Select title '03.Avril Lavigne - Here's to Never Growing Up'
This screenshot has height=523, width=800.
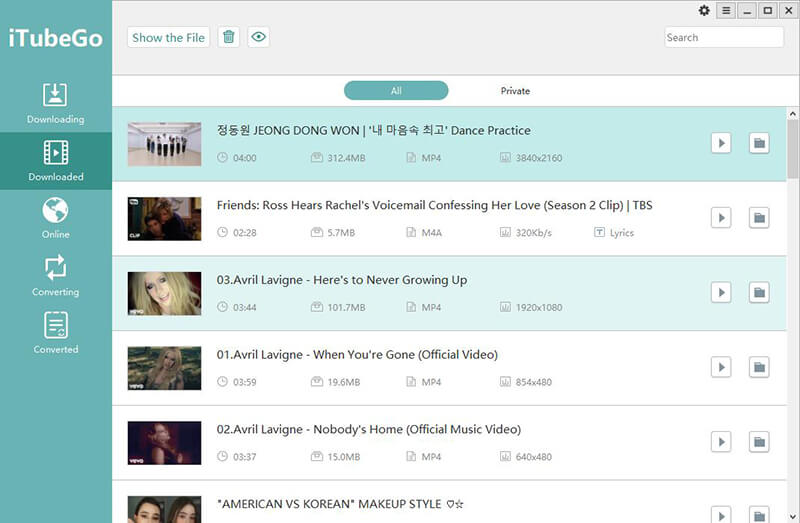[x=342, y=280]
